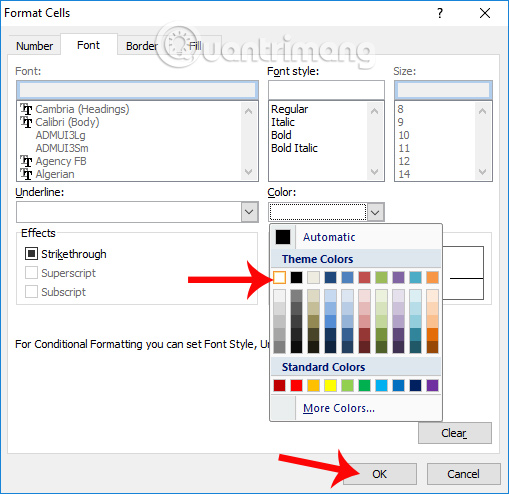Enable the Subscript checkbox

[31, 292]
